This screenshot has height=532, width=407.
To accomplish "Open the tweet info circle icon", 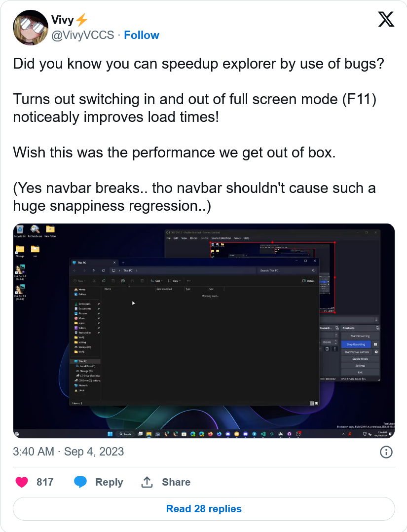I will [x=386, y=452].
